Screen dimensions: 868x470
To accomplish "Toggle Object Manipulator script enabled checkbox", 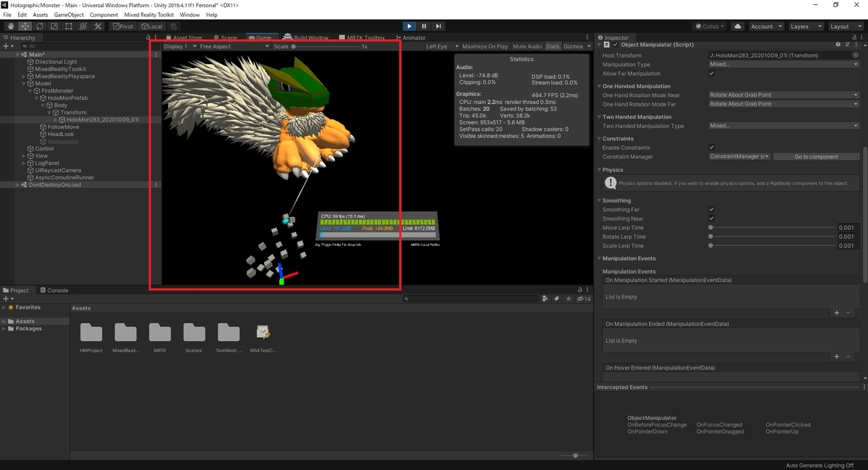I will pos(616,45).
